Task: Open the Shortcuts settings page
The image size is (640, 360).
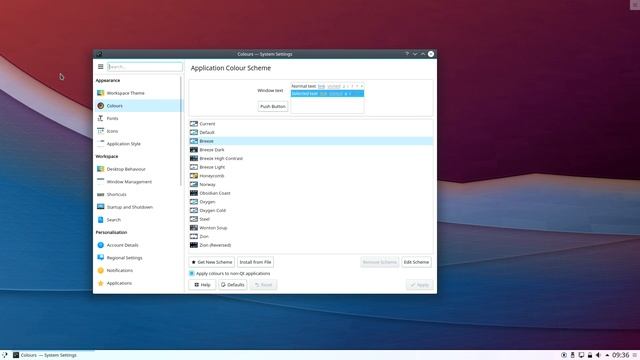Action: pos(139,194)
